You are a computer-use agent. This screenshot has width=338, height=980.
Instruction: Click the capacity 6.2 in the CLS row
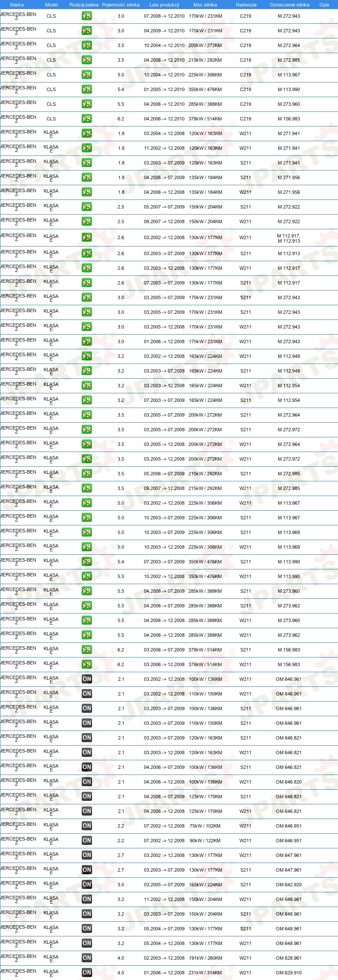(121, 119)
